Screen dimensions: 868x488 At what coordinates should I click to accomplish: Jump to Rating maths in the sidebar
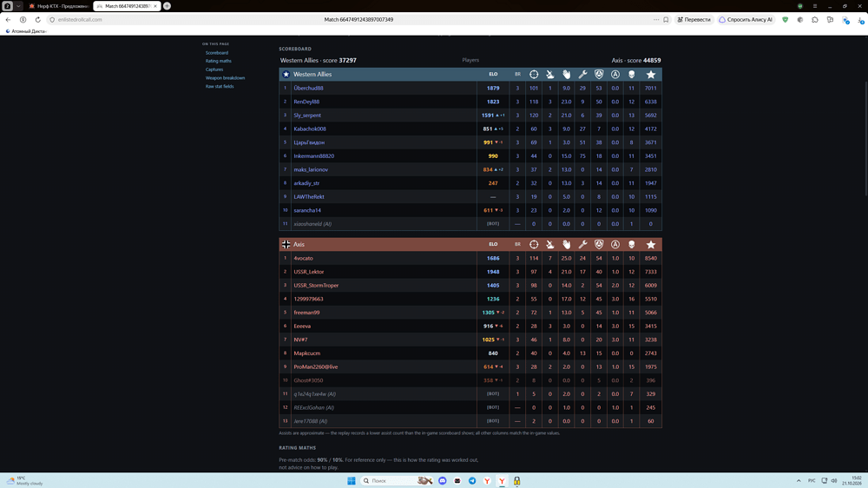(x=218, y=61)
